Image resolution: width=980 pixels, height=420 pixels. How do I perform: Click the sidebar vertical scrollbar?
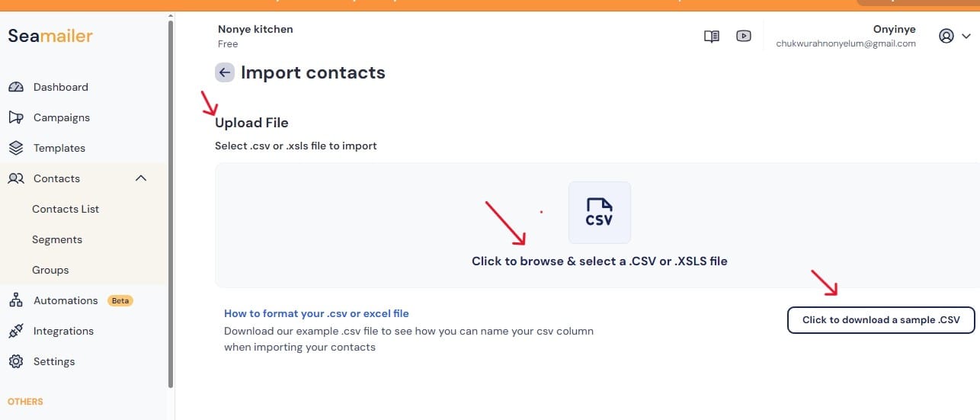pyautogui.click(x=171, y=206)
